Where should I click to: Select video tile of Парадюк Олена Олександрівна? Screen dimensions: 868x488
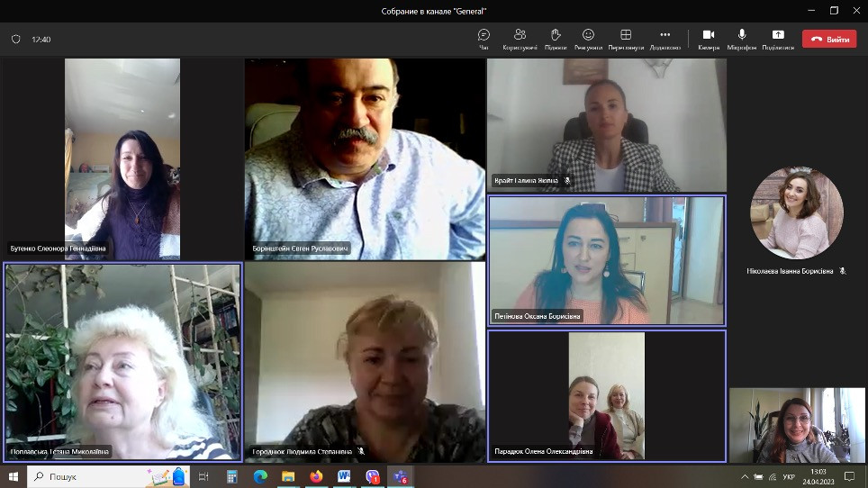pos(607,396)
